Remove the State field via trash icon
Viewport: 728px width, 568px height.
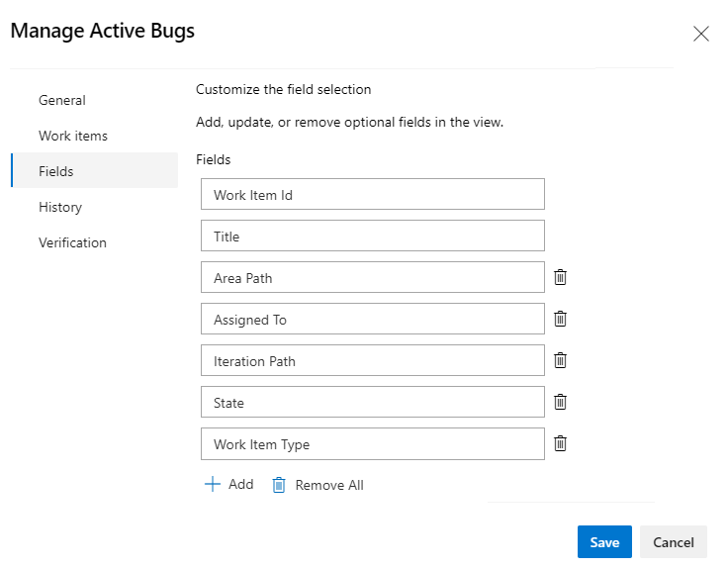[560, 402]
